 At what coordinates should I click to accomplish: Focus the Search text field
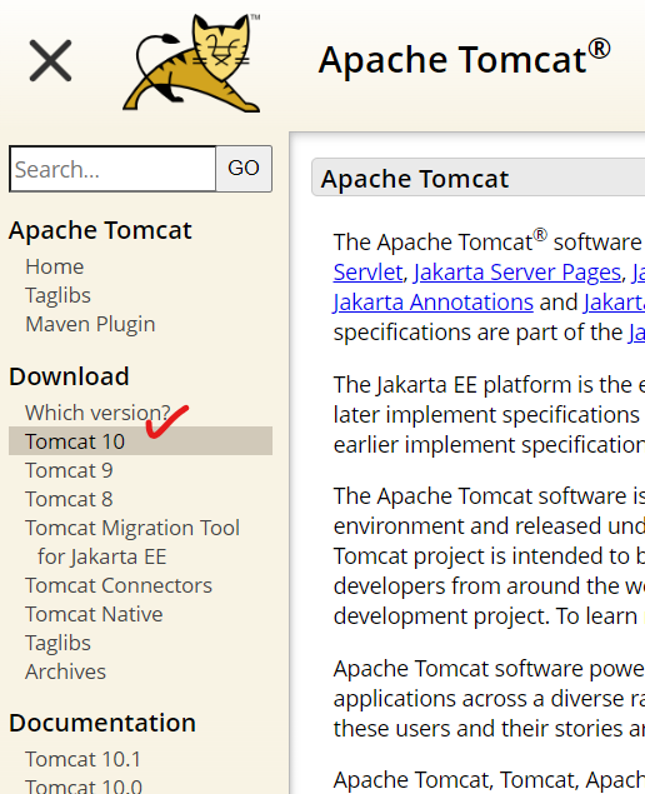tap(112, 169)
